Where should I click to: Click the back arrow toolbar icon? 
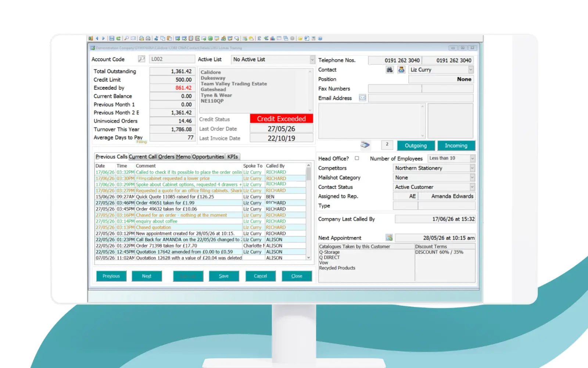[x=97, y=38]
